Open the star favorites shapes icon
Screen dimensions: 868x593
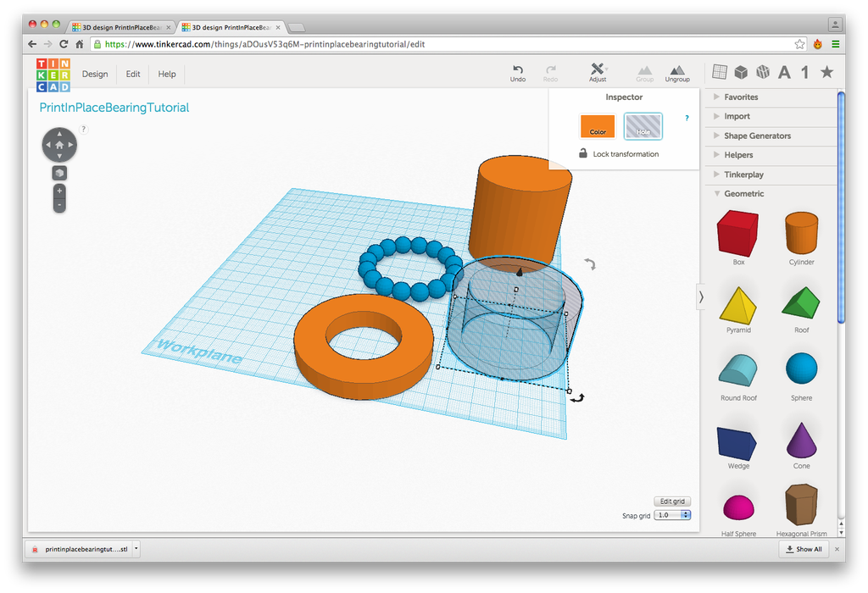coord(827,71)
